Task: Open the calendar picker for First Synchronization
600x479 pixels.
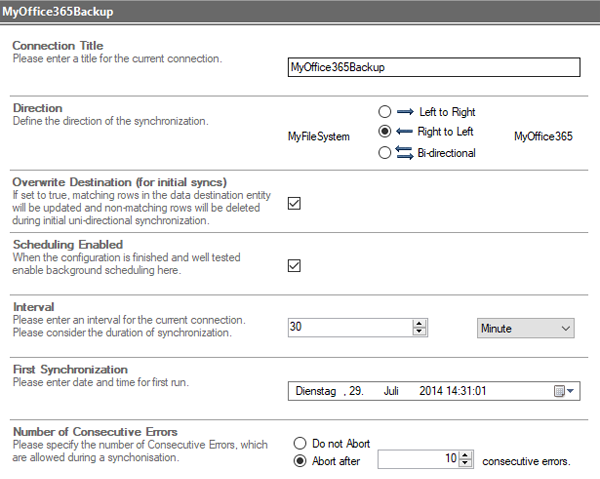Action: pos(566,391)
